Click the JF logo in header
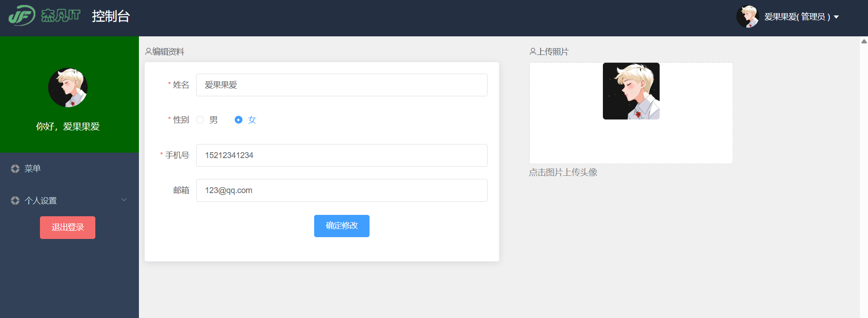 (22, 15)
